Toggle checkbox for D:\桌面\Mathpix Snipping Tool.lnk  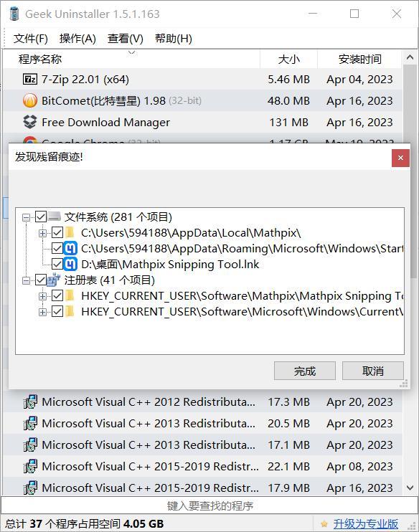[57, 265]
